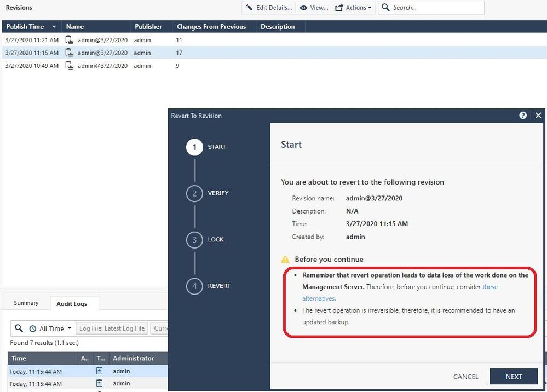Click the Found 7 results status text
Viewport: 547px width, 392px height.
(x=44, y=343)
